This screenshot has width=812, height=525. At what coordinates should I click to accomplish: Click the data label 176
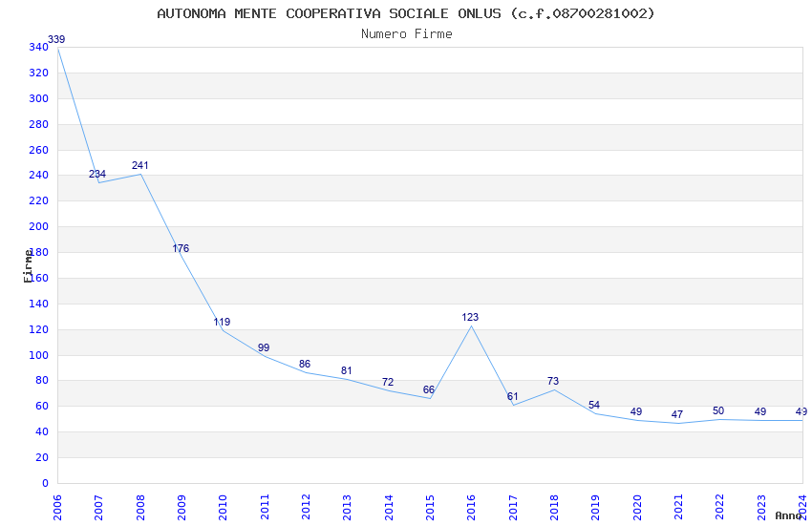tap(181, 249)
